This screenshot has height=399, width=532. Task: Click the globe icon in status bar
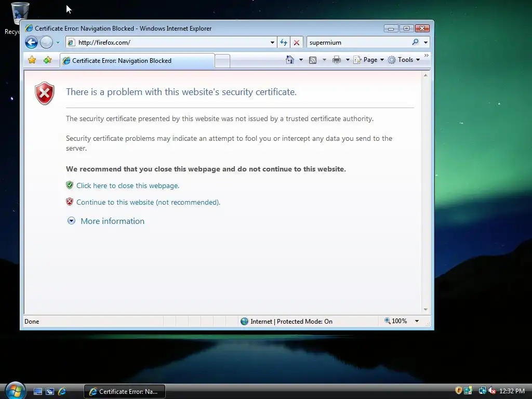[x=244, y=321]
